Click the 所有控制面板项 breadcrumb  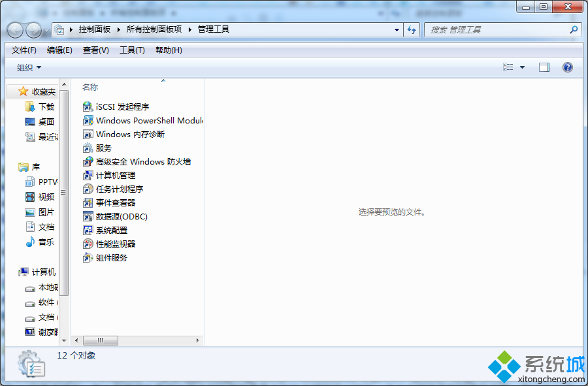point(154,29)
